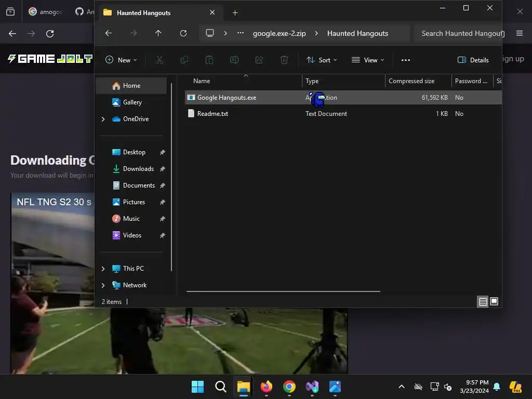Show hidden breadcrumb path ellipsis

click(x=241, y=33)
